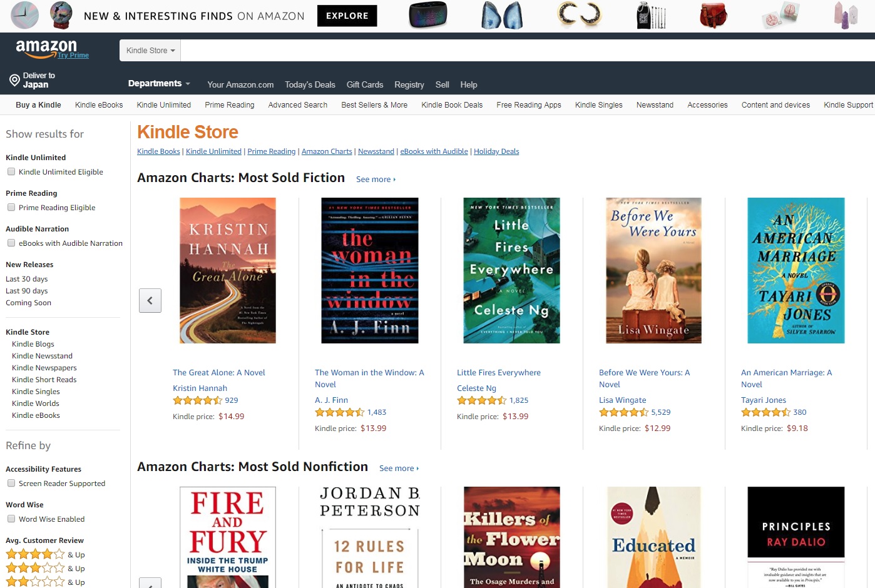Open the Kindle Store search category dropdown
This screenshot has width=875, height=588.
[150, 51]
